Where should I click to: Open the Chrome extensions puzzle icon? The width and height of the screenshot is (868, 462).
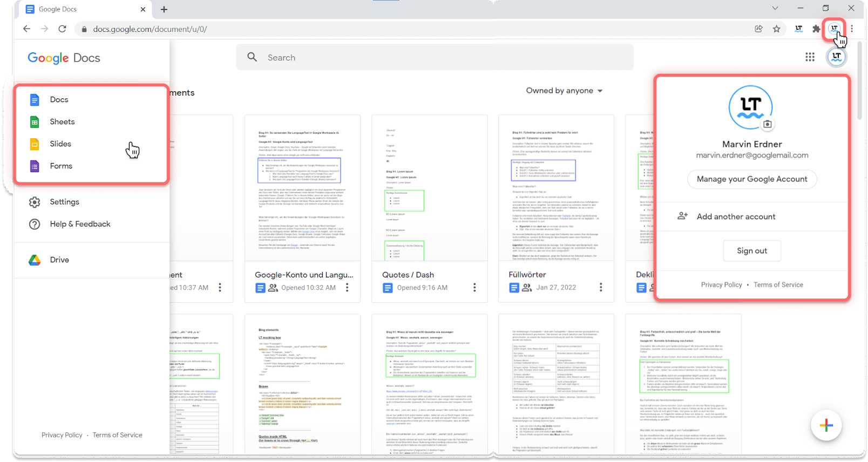[816, 29]
